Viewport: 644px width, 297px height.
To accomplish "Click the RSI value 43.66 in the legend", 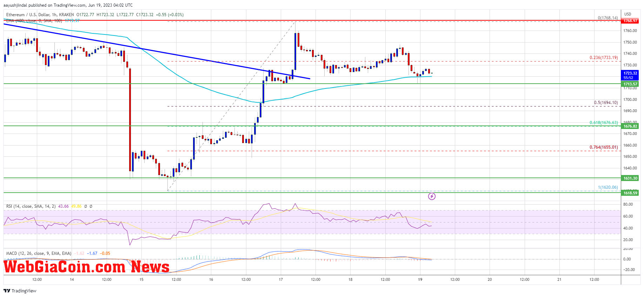I will (64, 206).
